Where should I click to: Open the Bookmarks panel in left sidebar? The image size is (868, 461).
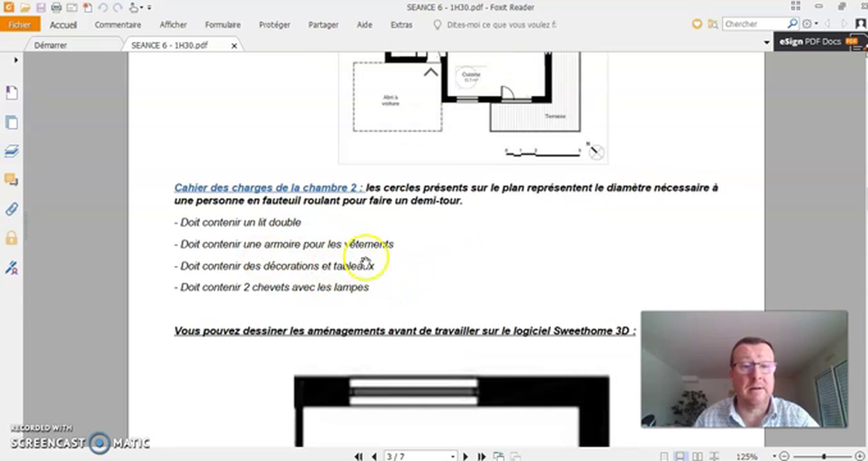click(12, 93)
